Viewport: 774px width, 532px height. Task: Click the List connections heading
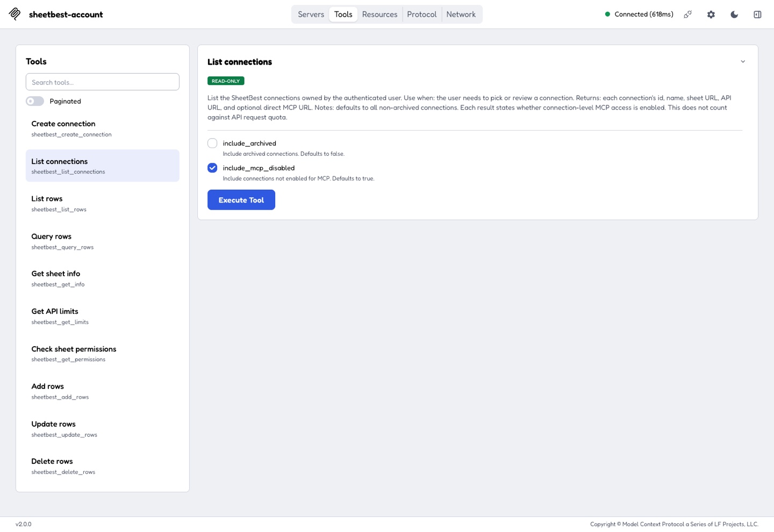click(x=240, y=62)
